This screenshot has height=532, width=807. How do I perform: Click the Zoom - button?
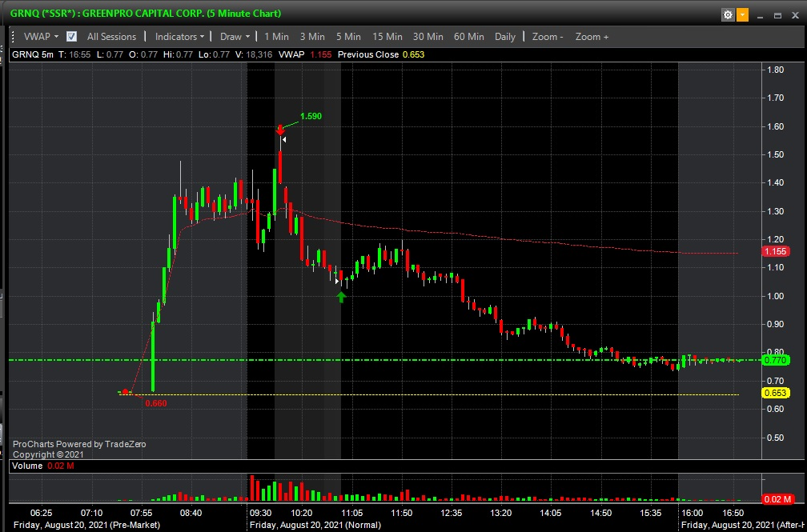point(548,37)
